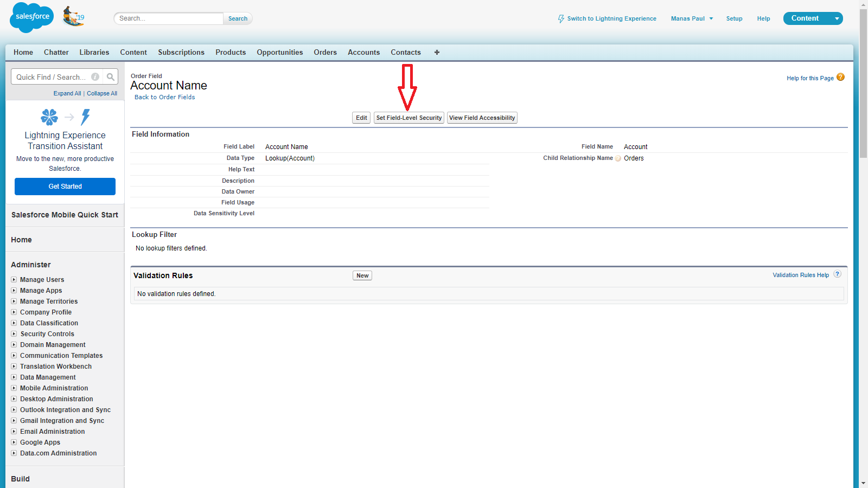Click the top global Search input field
The height and width of the screenshot is (488, 868).
pos(169,18)
